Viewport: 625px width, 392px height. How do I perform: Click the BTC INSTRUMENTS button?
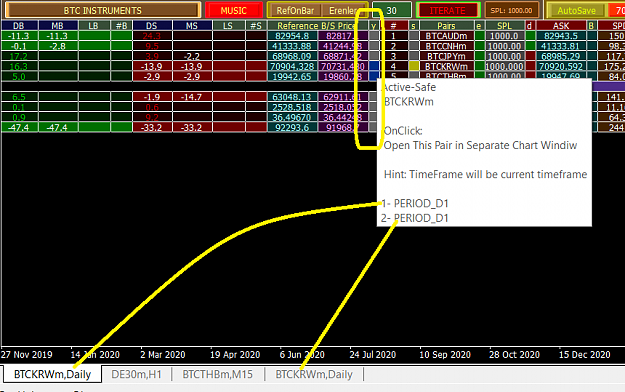point(102,10)
